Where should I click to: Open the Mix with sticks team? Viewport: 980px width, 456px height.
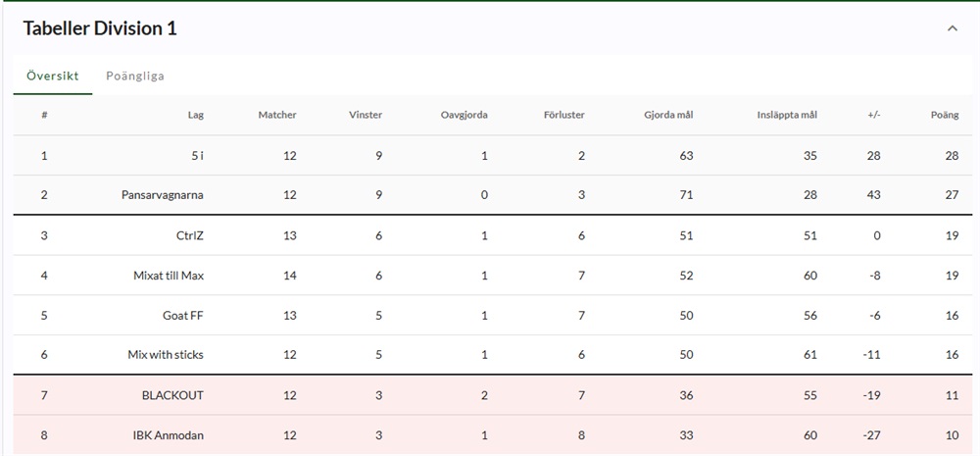tap(166, 355)
